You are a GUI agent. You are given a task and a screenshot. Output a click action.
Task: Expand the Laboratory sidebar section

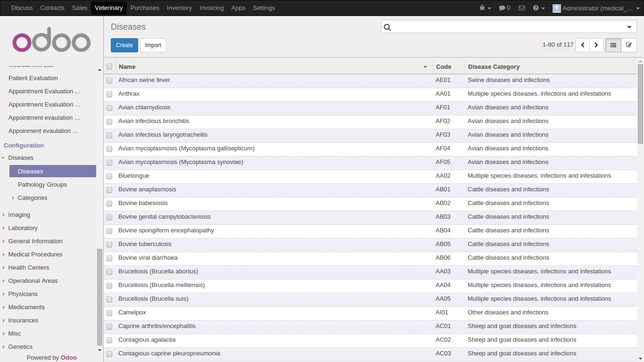(4, 228)
